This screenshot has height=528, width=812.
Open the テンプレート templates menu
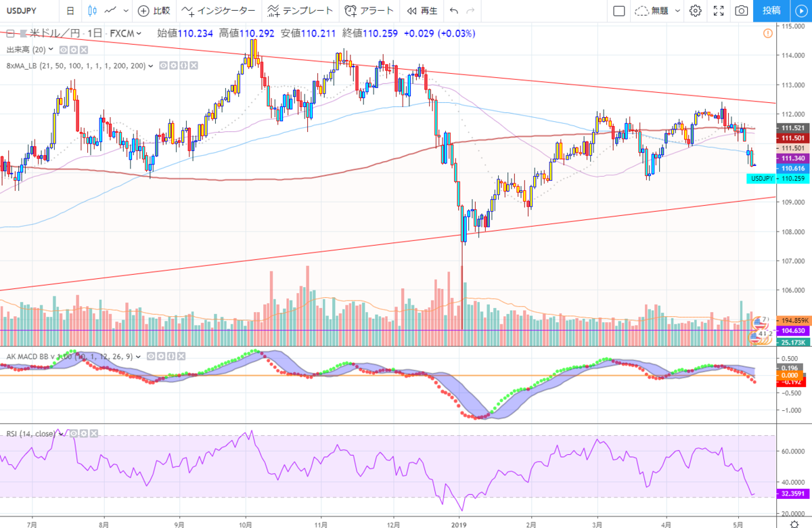tap(300, 11)
